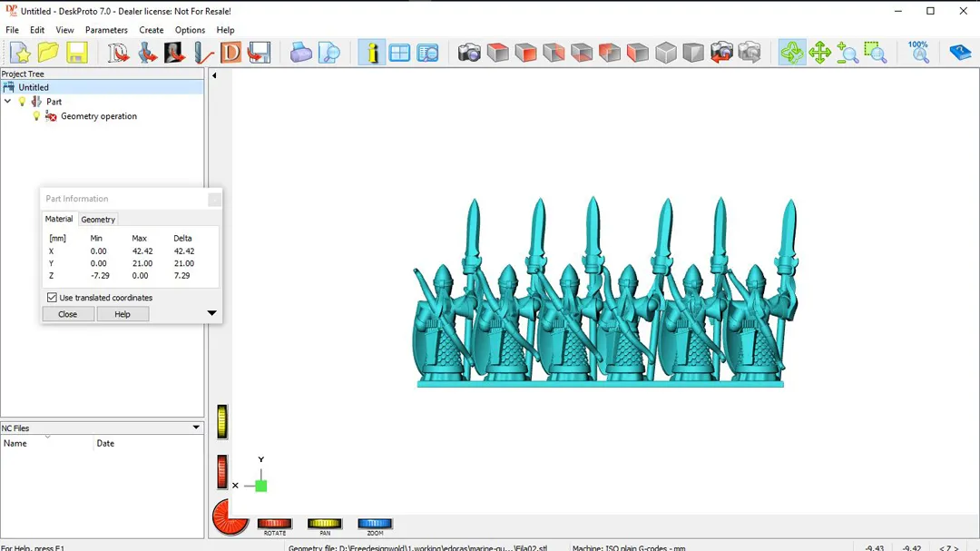Load a bitmap file with the portrait icon
Image resolution: width=980 pixels, height=551 pixels.
(174, 53)
